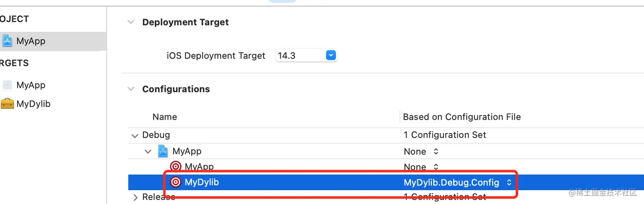Click the MyApp project icon in sidebar
This screenshot has width=644, height=204.
(7, 41)
